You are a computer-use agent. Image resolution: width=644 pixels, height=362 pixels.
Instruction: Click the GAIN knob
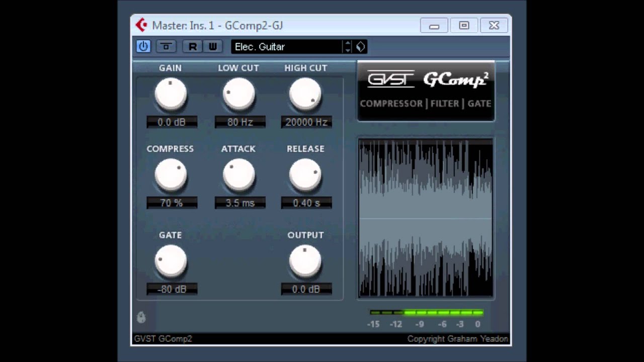click(171, 95)
